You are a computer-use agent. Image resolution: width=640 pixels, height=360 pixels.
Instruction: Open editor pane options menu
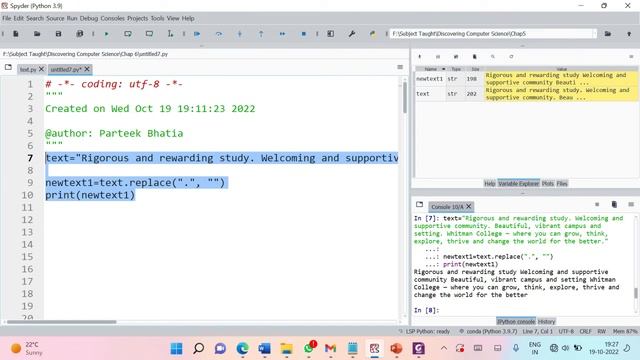click(400, 67)
